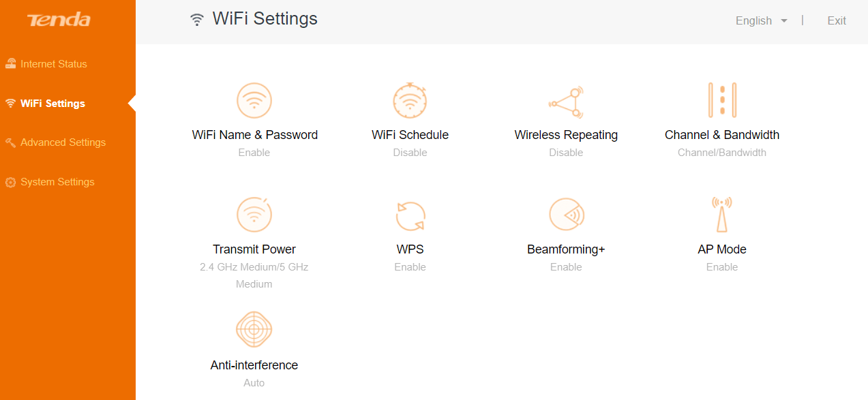The image size is (868, 400).
Task: Click the WiFi Settings page heading
Action: coord(265,18)
